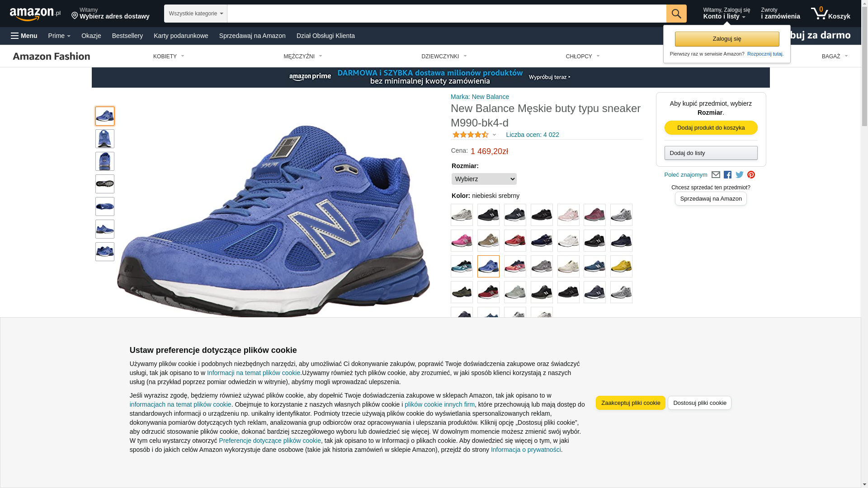Share the product via the Twitter icon

[x=740, y=175]
